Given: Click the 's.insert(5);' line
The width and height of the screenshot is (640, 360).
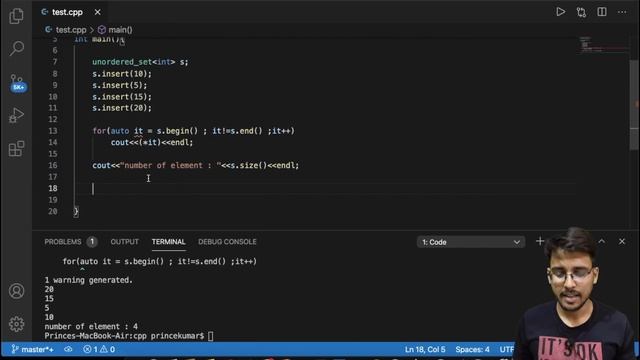Looking at the screenshot, I should pos(119,85).
